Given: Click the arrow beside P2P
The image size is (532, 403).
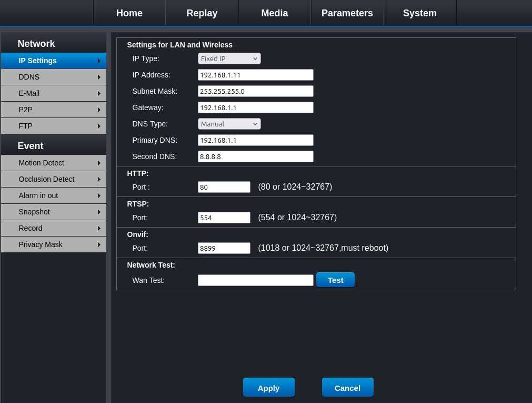Looking at the screenshot, I should pos(99,110).
